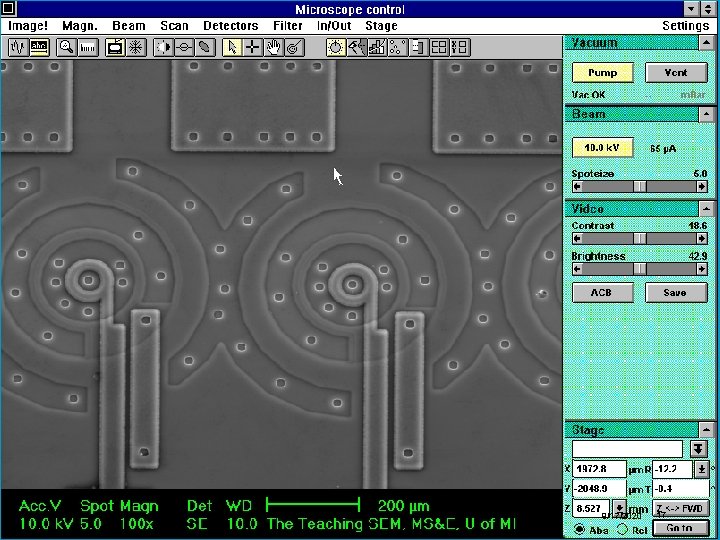This screenshot has width=720, height=540.
Task: Click the T tilt input field
Action: (681, 489)
